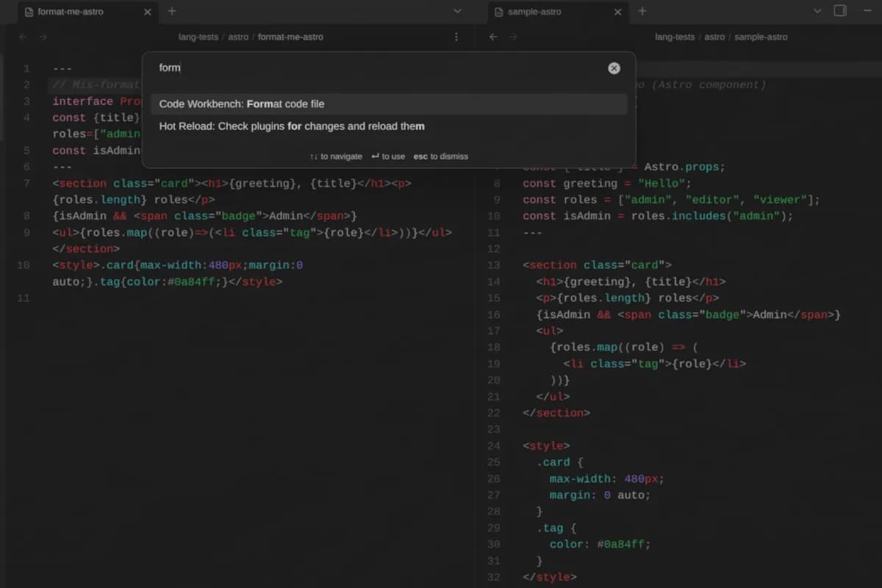Open astro breadcrumb folder in right pane
Viewport: 882px width, 588px height.
click(714, 37)
